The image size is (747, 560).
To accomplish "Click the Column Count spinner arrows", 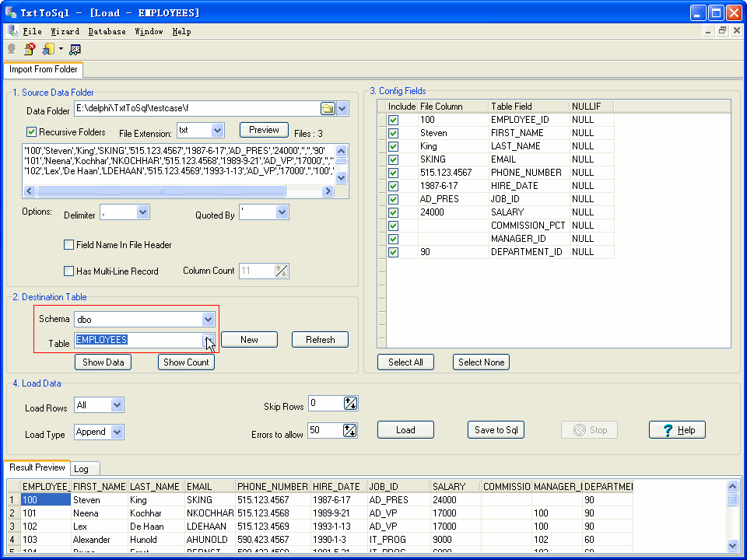I will 282,271.
